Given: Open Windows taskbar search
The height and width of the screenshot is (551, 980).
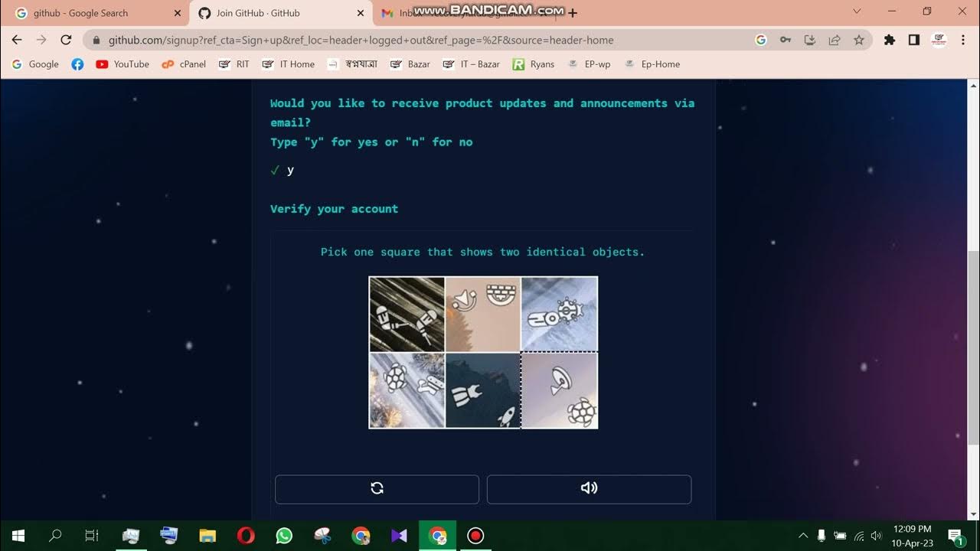Looking at the screenshot, I should (55, 536).
